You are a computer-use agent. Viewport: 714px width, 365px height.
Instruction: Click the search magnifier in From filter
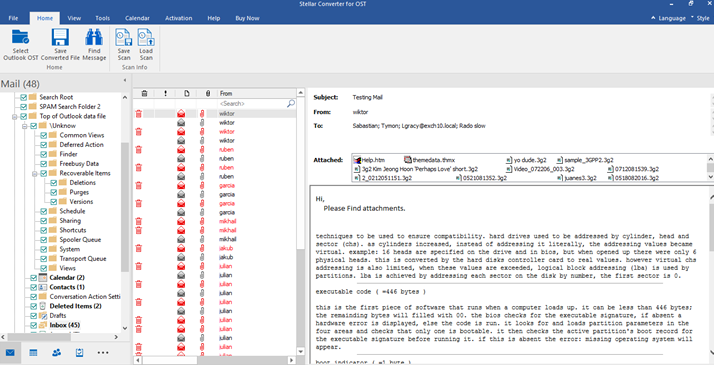point(291,104)
